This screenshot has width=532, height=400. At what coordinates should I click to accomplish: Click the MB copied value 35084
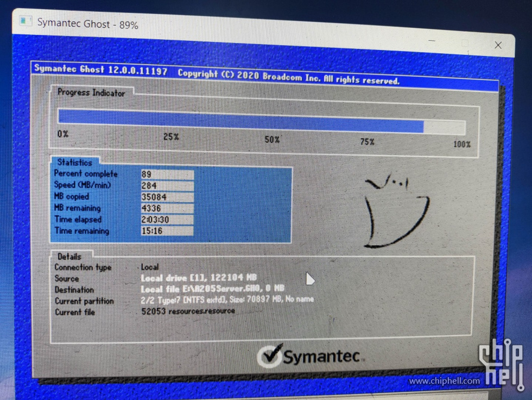(167, 197)
